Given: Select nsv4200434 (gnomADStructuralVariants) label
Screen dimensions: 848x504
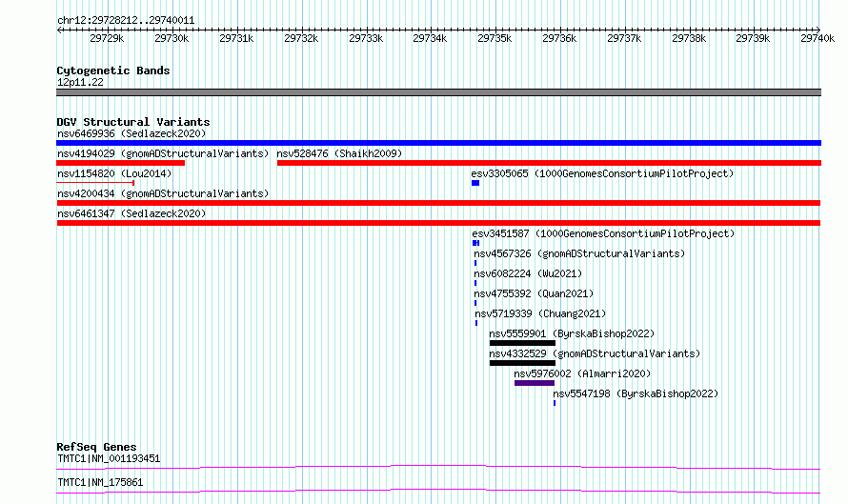Looking at the screenshot, I should pos(163,193).
